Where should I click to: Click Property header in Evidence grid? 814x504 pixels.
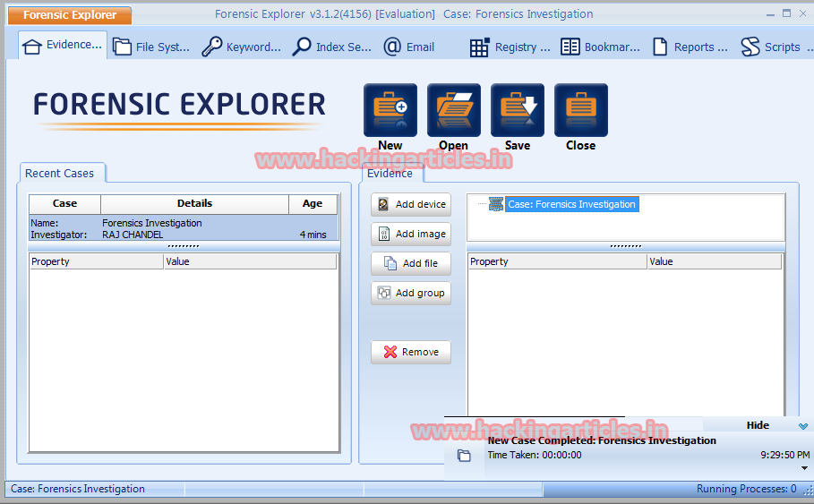coord(558,261)
